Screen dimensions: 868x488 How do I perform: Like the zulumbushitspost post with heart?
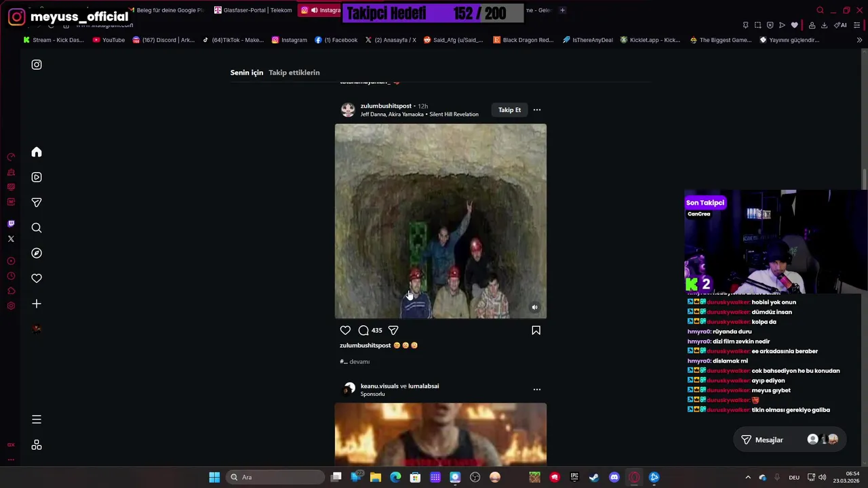345,330
